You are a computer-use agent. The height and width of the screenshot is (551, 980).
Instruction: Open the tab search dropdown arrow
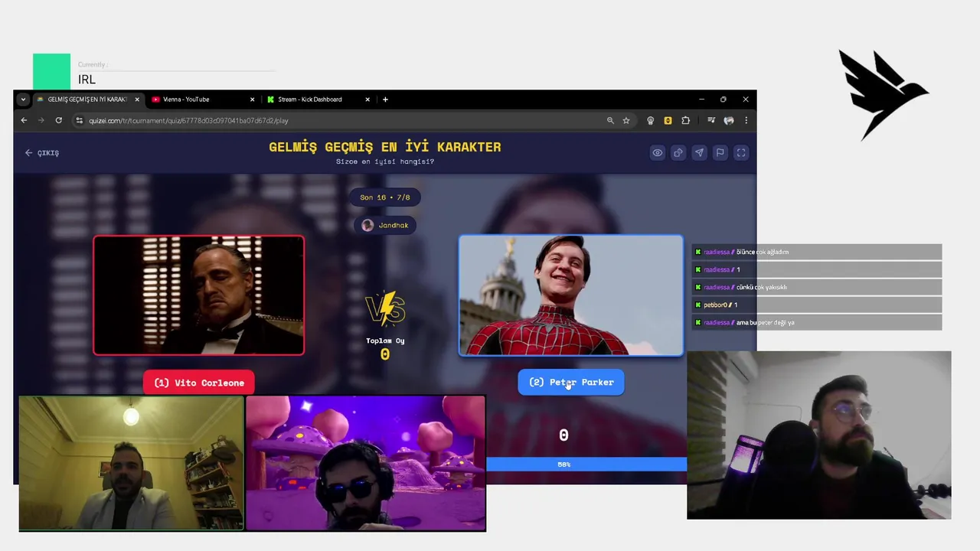point(23,99)
